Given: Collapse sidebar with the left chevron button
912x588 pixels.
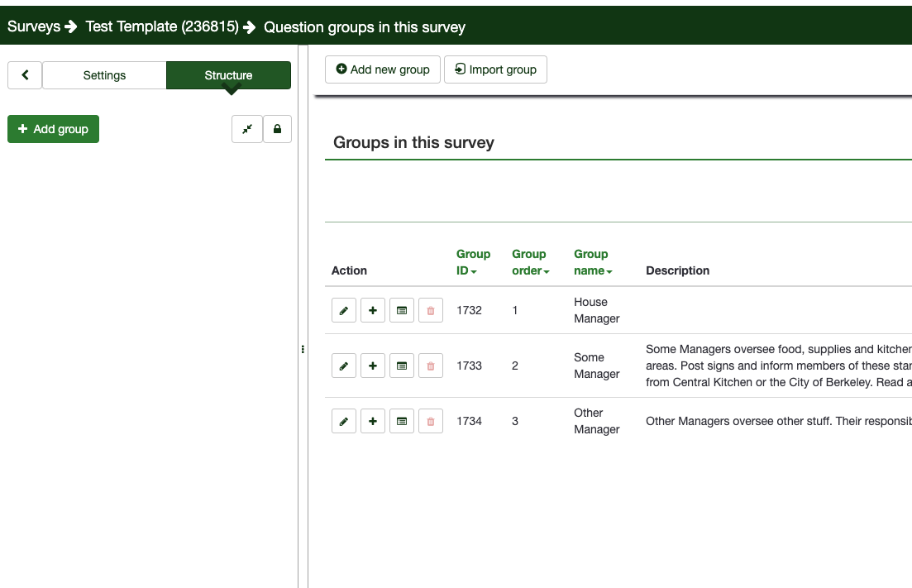Looking at the screenshot, I should (x=25, y=75).
